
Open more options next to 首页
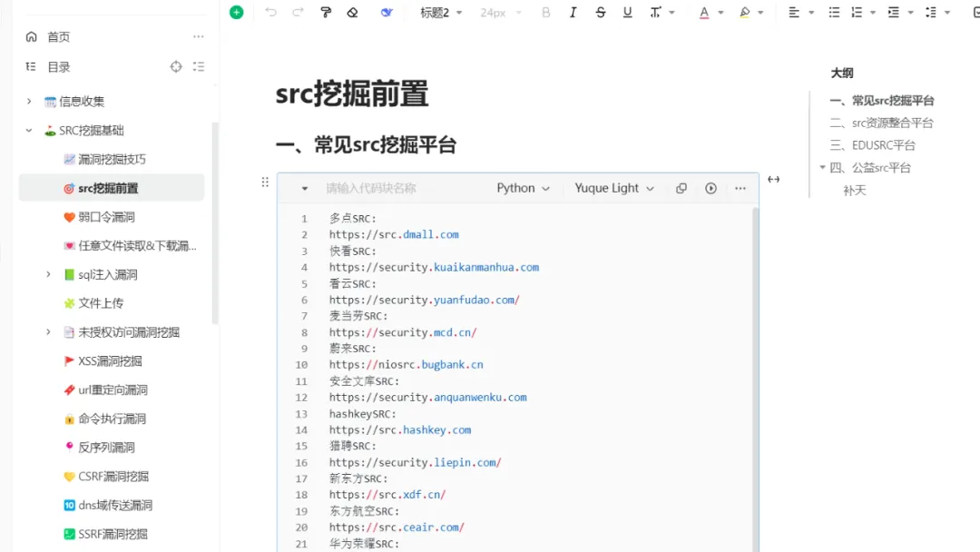pos(198,37)
